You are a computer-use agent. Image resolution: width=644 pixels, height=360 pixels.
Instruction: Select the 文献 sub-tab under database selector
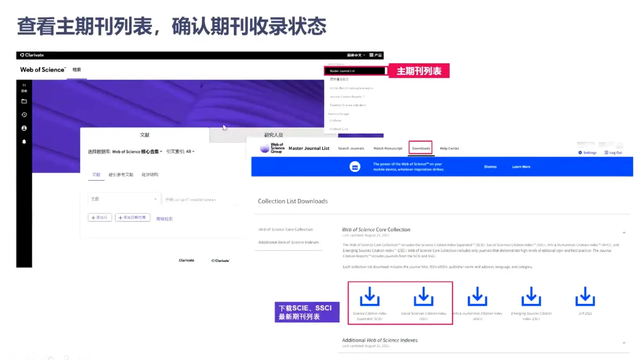[96, 175]
